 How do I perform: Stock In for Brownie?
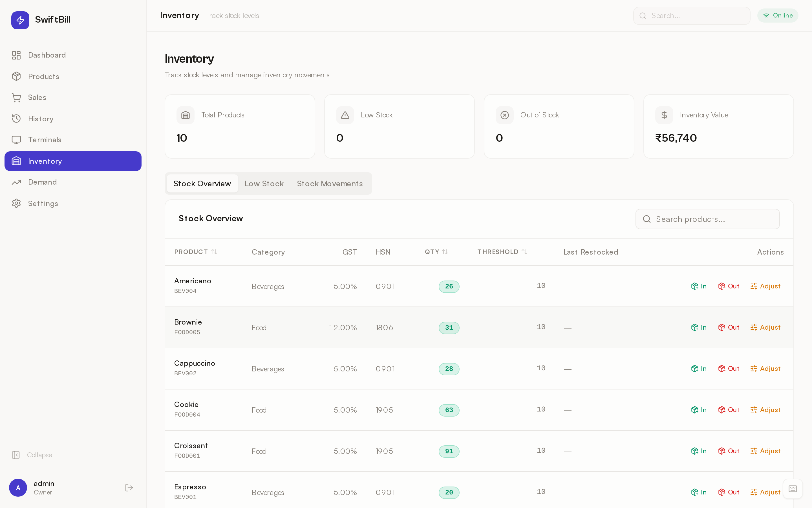(699, 327)
